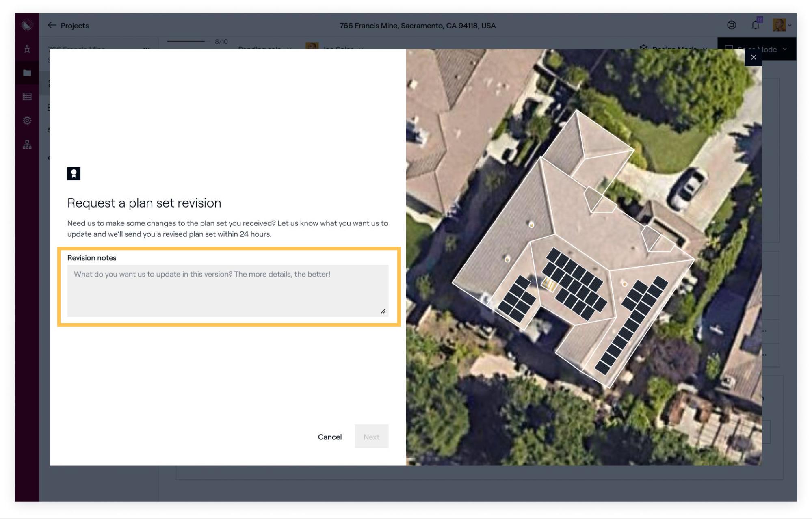Click the Request a plan set revision heading
This screenshot has width=812, height=519.
[x=144, y=203]
